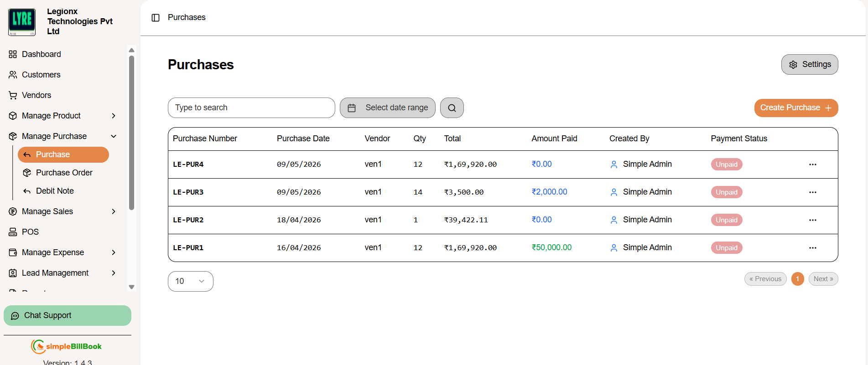Image resolution: width=868 pixels, height=365 pixels.
Task: Click total ₹39,422.11
Action: pos(466,220)
